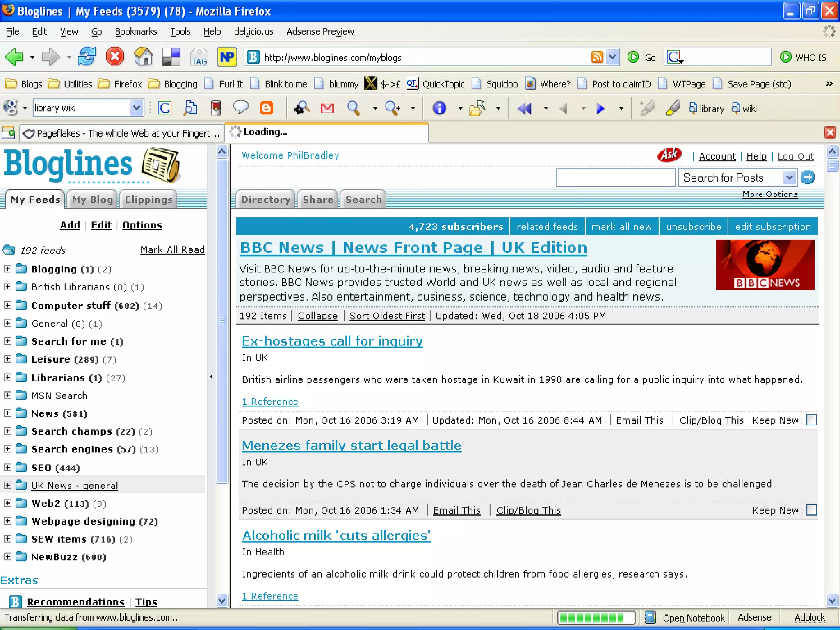Click the Bloglines search input field
The height and width of the screenshot is (630, 840).
click(x=615, y=178)
